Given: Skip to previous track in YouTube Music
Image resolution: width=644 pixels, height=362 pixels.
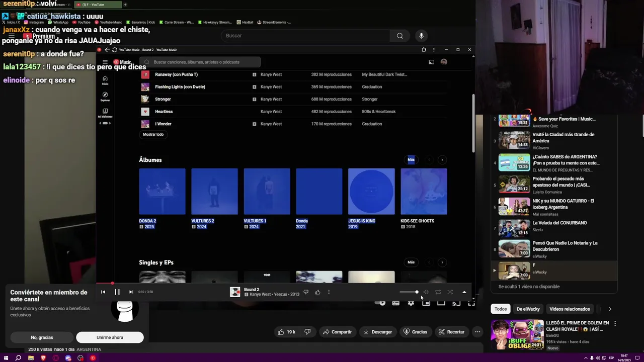Looking at the screenshot, I should [x=103, y=292].
